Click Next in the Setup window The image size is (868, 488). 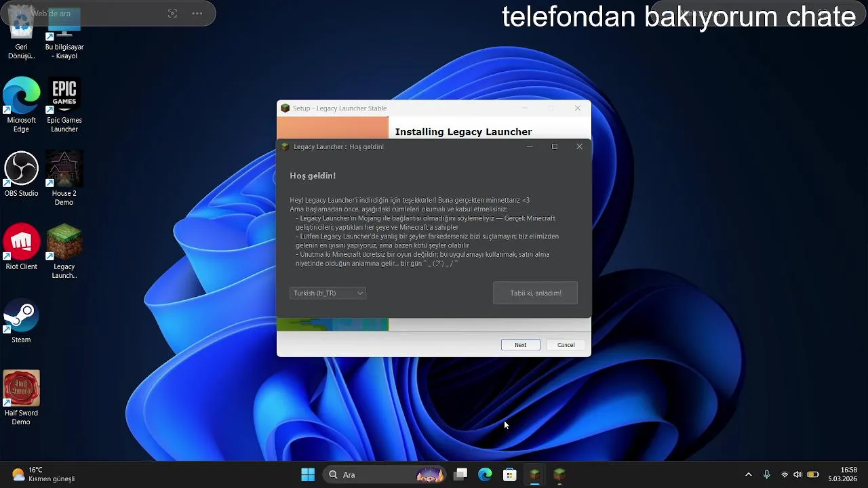(x=520, y=345)
